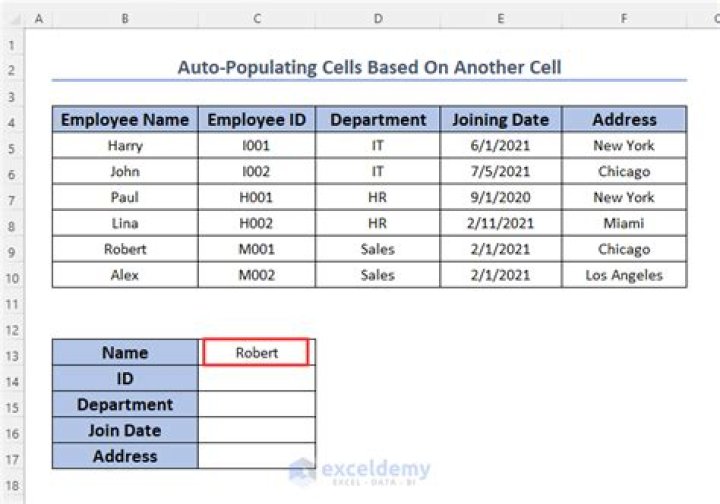Select Harry's 'IT' department cell

pyautogui.click(x=377, y=146)
